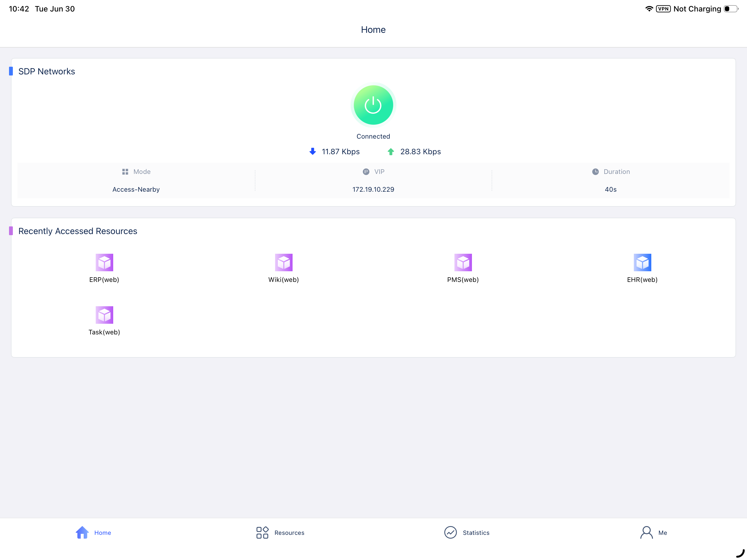Select the 11.87 Kbps download speed

click(341, 152)
